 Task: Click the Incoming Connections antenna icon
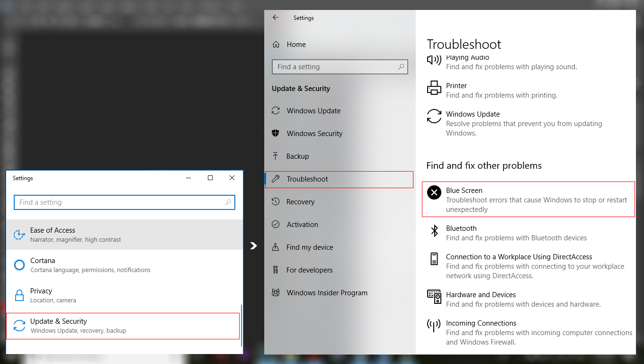pos(434,326)
